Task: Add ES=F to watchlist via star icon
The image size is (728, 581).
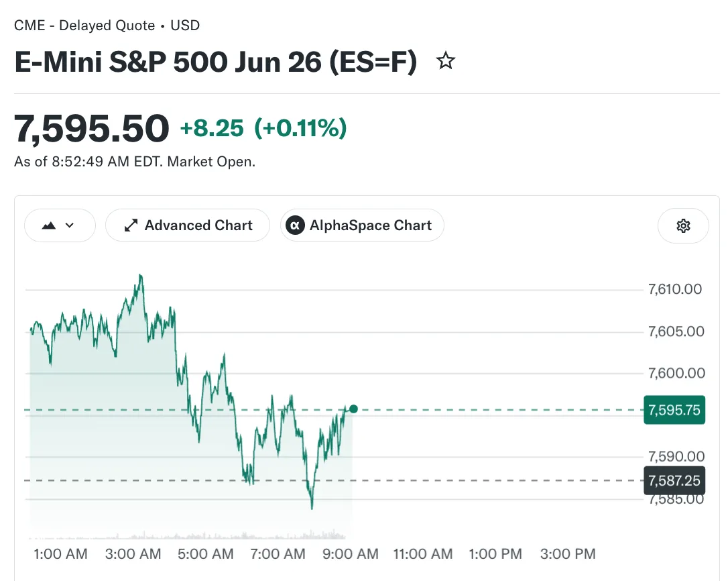Action: coord(446,61)
